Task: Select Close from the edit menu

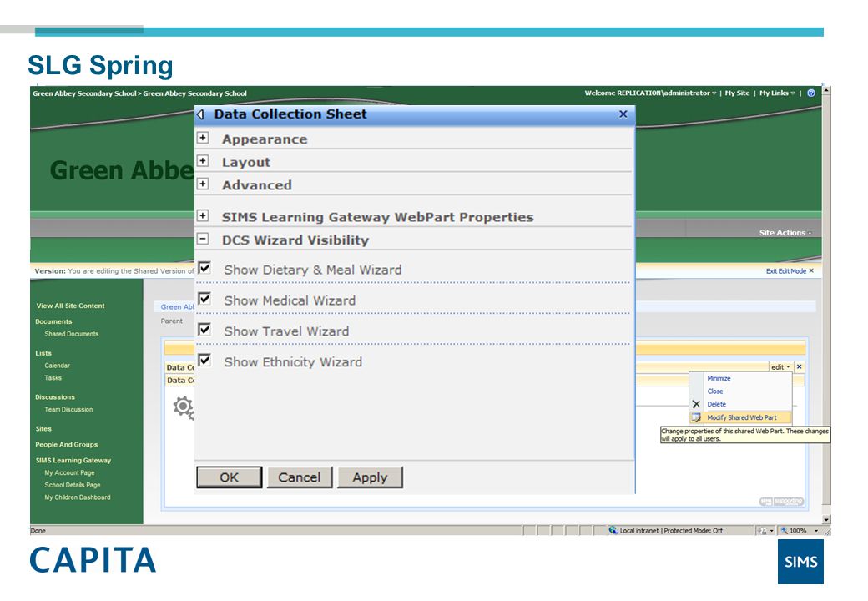Action: pos(715,391)
